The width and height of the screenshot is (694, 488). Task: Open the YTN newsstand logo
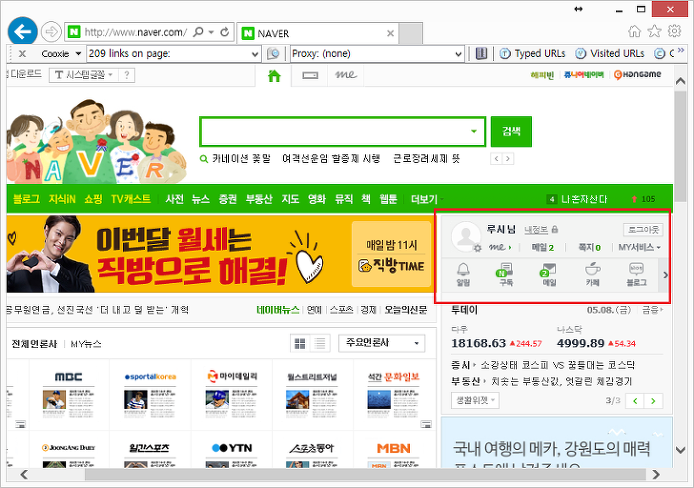click(232, 448)
